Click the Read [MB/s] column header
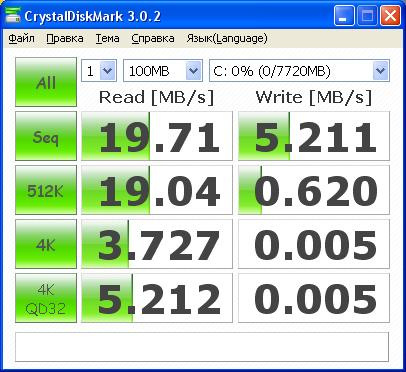This screenshot has height=372, width=406. coord(156,98)
